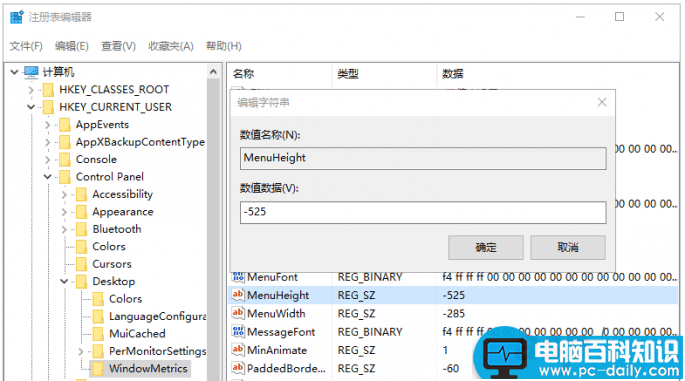Screen dimensions: 685x381
Task: Click the Accessibility folder icon
Action: click(81, 194)
